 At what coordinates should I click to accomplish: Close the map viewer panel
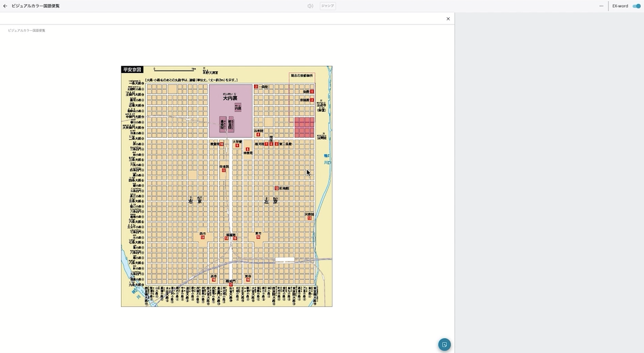448,19
